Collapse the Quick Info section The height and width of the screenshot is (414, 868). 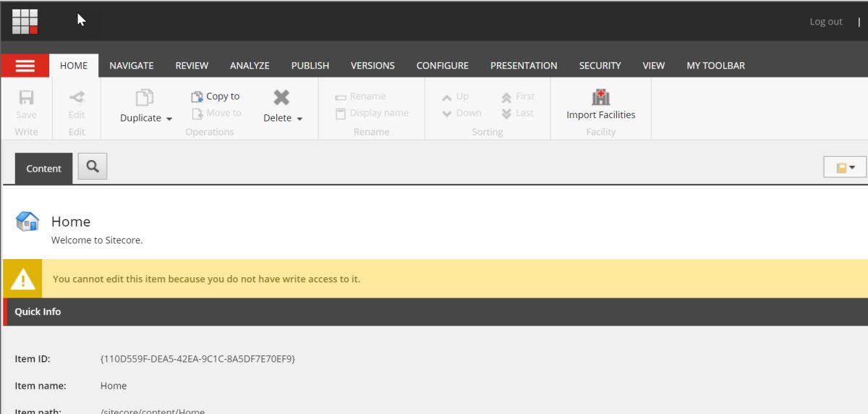click(435, 312)
